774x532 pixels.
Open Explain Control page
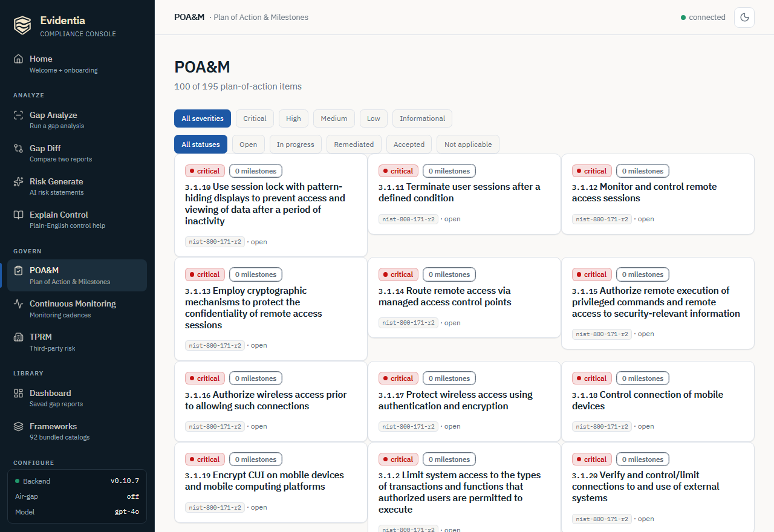[x=77, y=220]
